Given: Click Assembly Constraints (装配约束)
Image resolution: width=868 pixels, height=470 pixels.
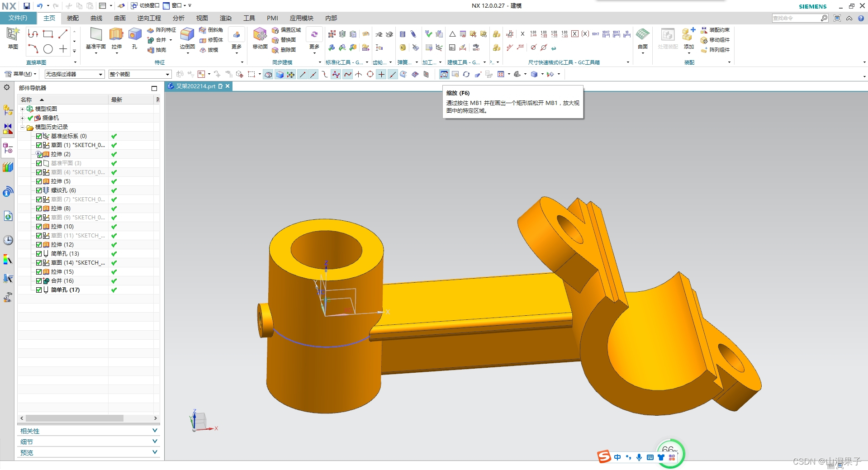Looking at the screenshot, I should 715,30.
